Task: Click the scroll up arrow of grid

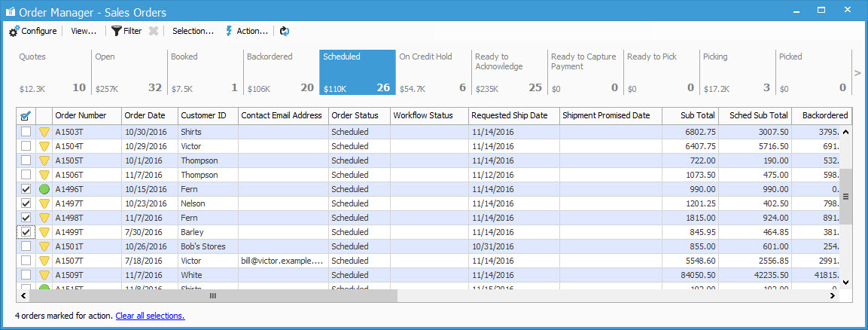Action: pyautogui.click(x=845, y=132)
